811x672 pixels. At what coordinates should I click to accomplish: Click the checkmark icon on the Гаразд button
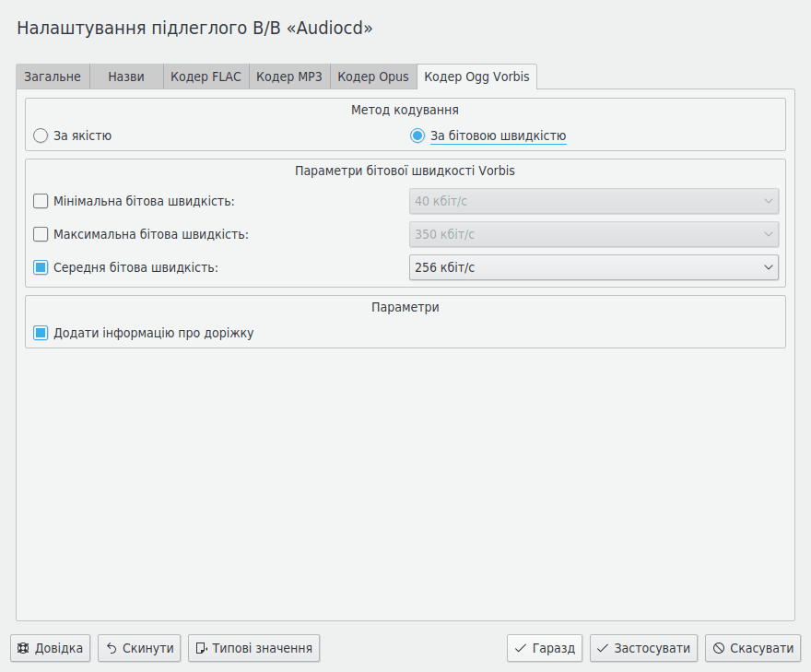(521, 648)
